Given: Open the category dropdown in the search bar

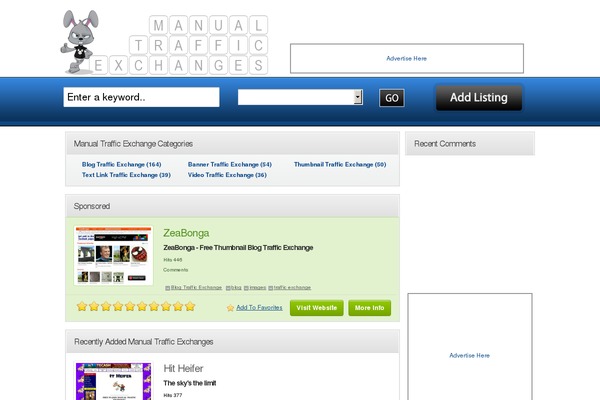Looking at the screenshot, I should pos(300,97).
